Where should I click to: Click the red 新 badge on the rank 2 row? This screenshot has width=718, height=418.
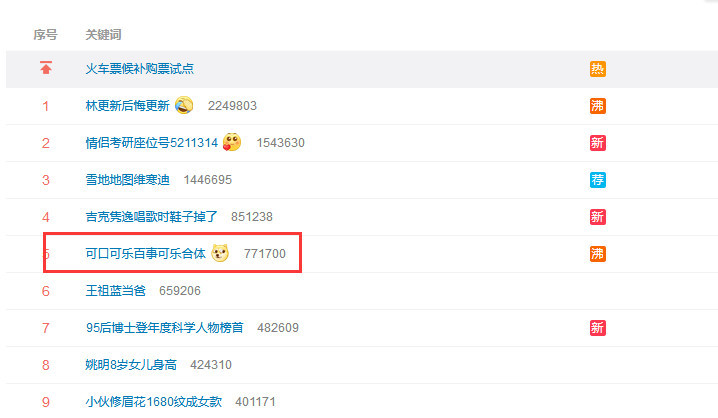click(598, 143)
